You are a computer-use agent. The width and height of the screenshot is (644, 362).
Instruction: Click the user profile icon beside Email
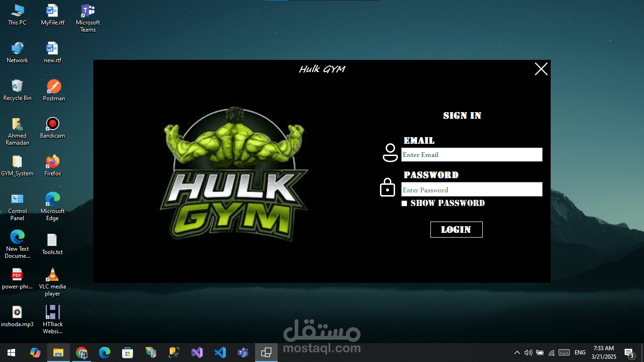(390, 153)
